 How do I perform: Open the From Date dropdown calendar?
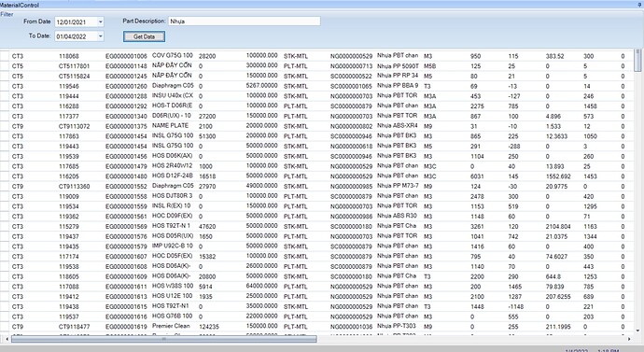[100, 21]
